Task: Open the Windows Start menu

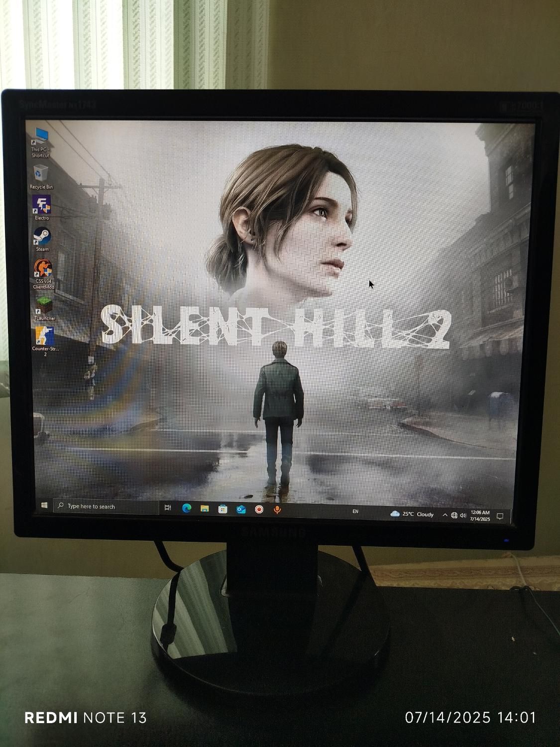Action: point(44,505)
